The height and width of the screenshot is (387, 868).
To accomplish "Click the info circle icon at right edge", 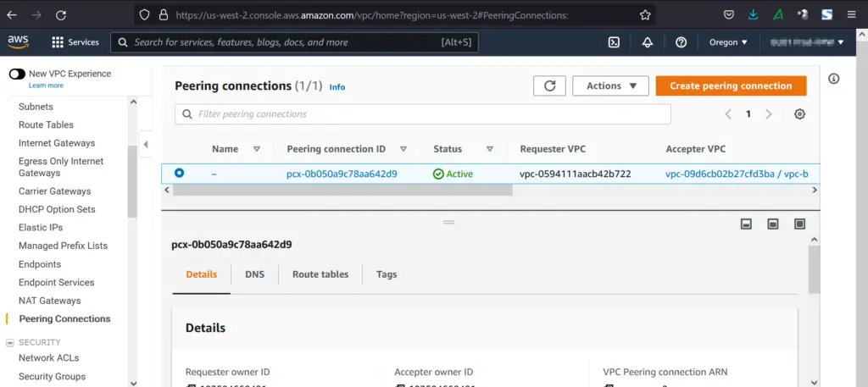I will pyautogui.click(x=834, y=79).
